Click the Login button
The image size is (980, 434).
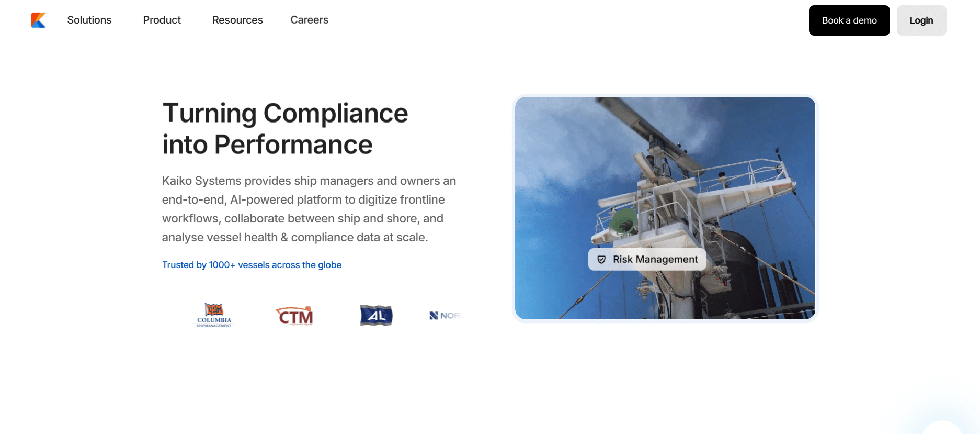tap(921, 20)
